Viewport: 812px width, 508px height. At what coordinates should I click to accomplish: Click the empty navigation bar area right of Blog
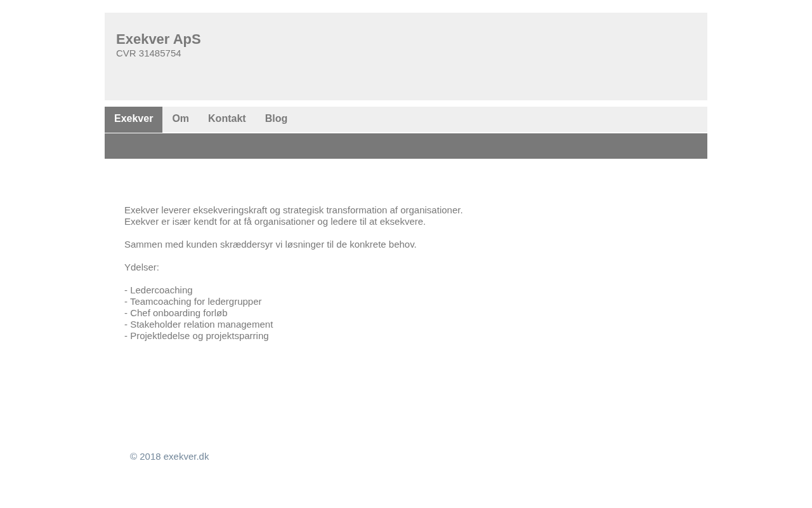point(495,119)
